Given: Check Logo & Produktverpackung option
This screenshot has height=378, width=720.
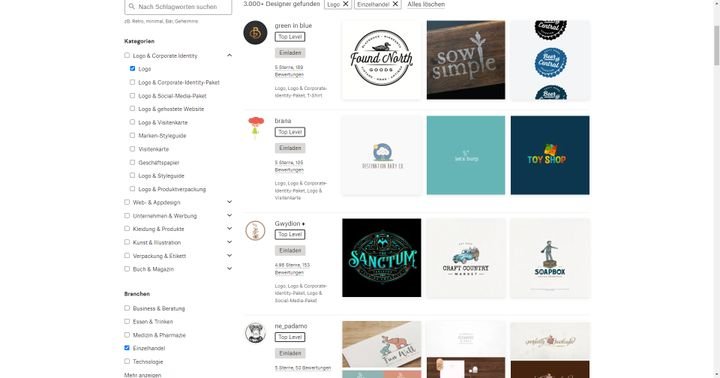Looking at the screenshot, I should (132, 189).
